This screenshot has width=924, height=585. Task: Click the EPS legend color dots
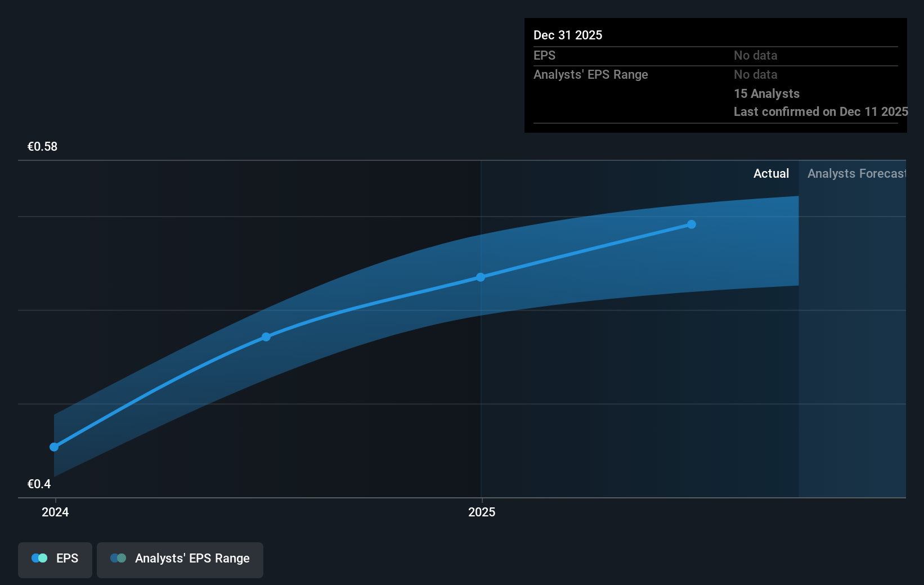(39, 558)
